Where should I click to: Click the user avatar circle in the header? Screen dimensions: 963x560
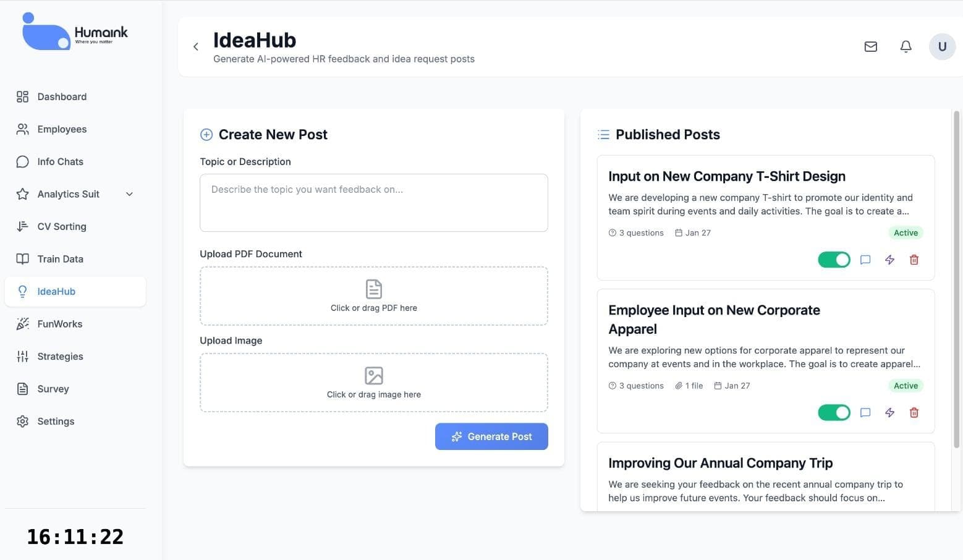point(942,46)
